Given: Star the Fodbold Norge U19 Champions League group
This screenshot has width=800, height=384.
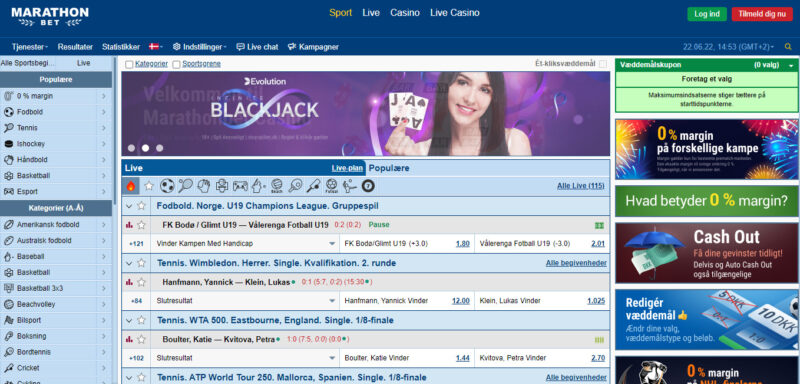Looking at the screenshot, I should [x=141, y=206].
